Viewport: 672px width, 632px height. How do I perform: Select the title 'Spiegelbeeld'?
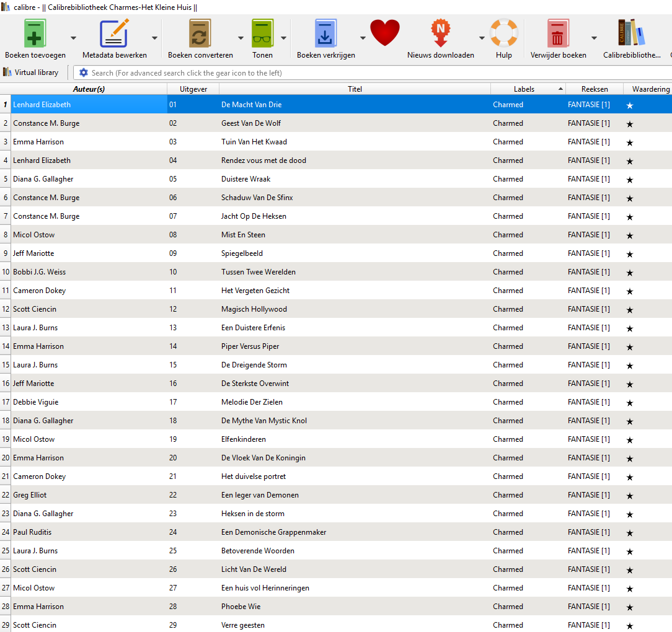point(242,253)
